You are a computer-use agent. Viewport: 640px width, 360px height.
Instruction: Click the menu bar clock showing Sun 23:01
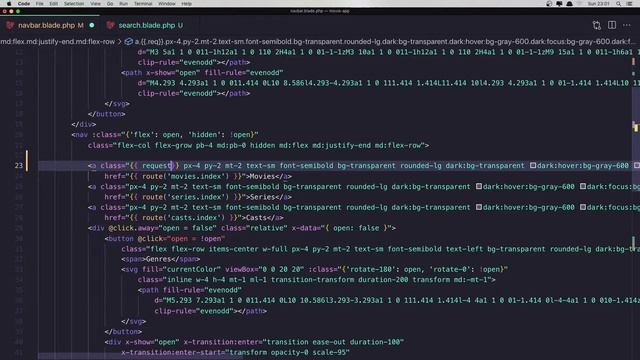598,4
